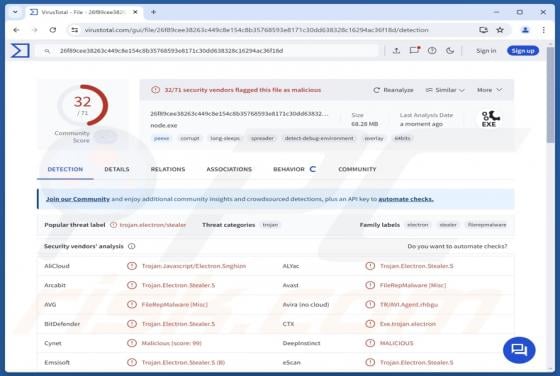This screenshot has width=560, height=376.
Task: Click the help question mark icon
Action: pyautogui.click(x=432, y=51)
